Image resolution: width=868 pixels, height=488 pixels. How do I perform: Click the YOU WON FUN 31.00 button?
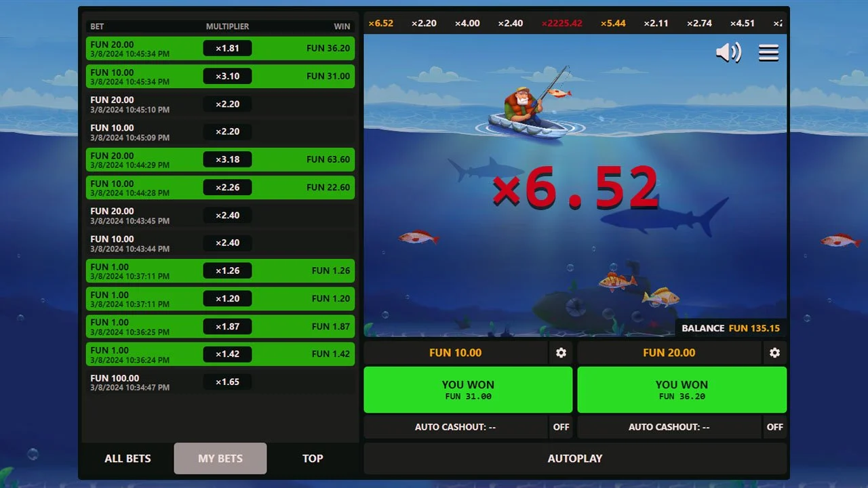468,390
